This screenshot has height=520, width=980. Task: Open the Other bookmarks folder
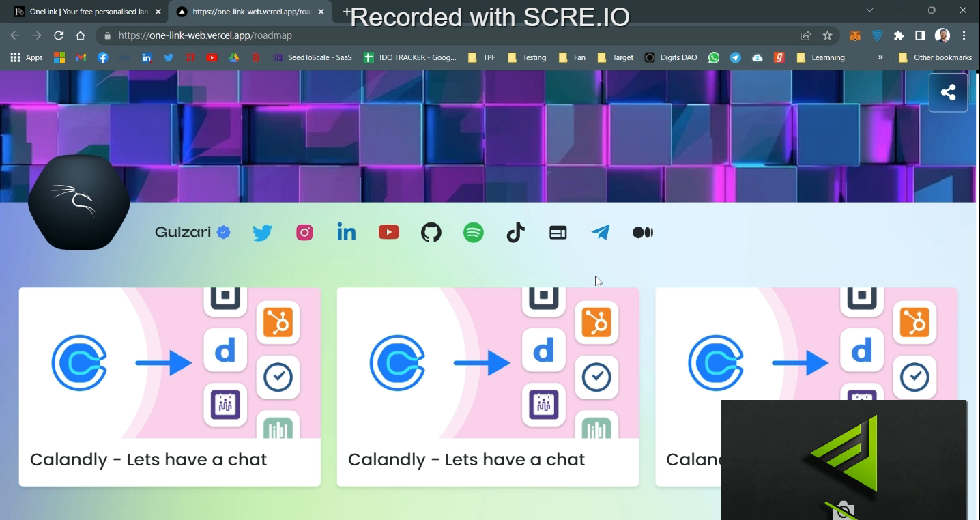[935, 57]
